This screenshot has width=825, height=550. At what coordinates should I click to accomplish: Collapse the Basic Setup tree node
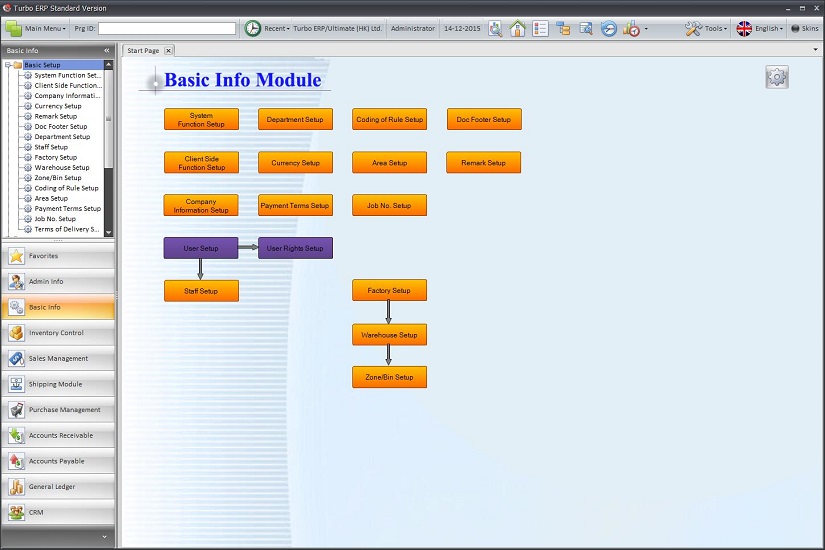point(8,65)
